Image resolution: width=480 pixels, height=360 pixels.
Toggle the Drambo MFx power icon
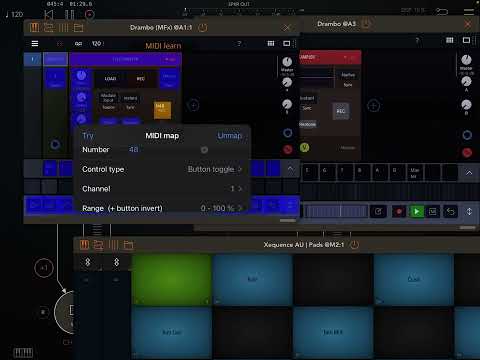pyautogui.click(x=203, y=28)
